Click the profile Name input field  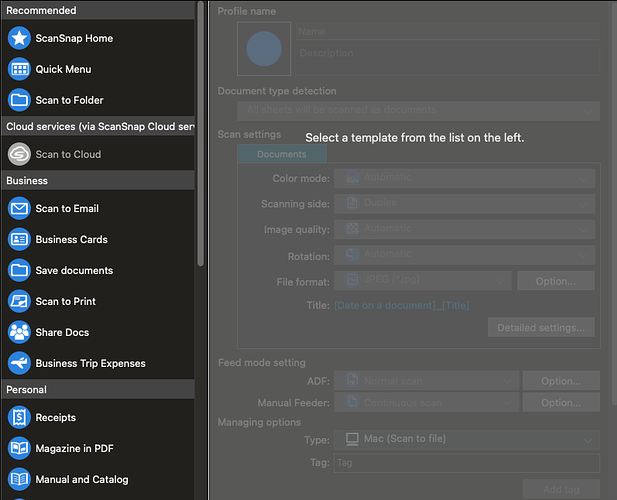[447, 31]
